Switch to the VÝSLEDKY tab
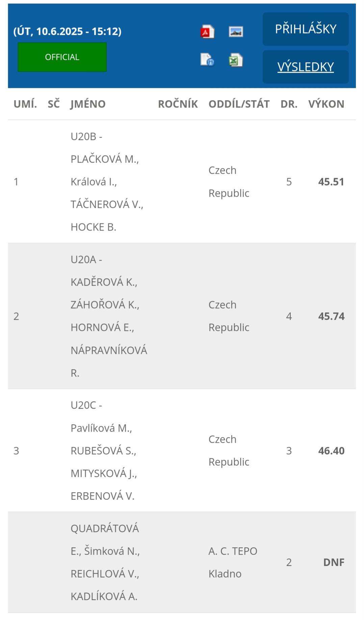Viewport: 364px width, 620px height. pos(306,67)
